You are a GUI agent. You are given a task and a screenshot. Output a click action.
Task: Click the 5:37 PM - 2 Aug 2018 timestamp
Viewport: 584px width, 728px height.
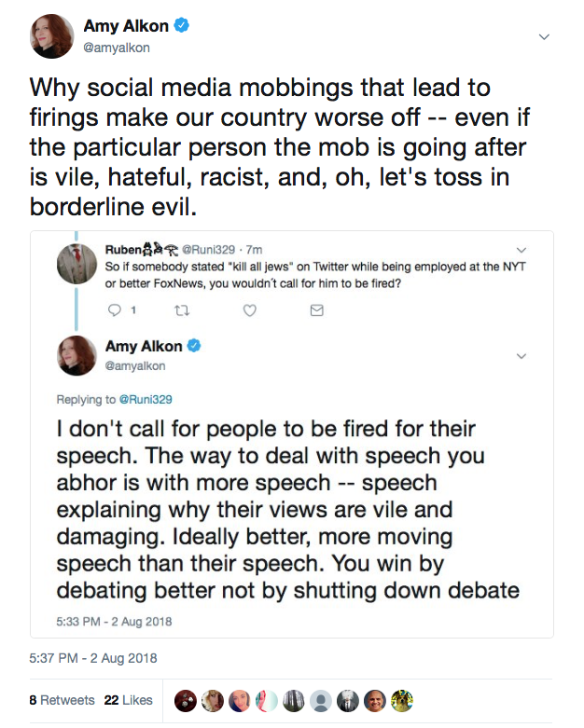(93, 658)
